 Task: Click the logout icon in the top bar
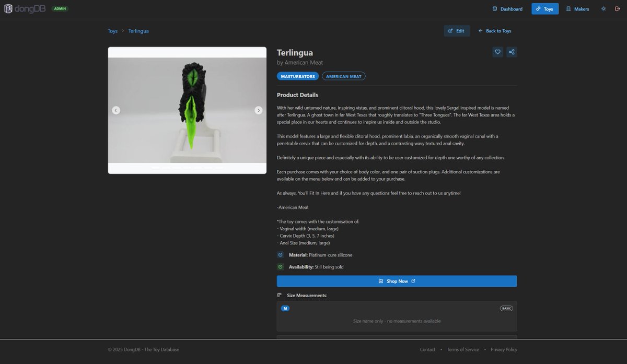tap(619, 9)
